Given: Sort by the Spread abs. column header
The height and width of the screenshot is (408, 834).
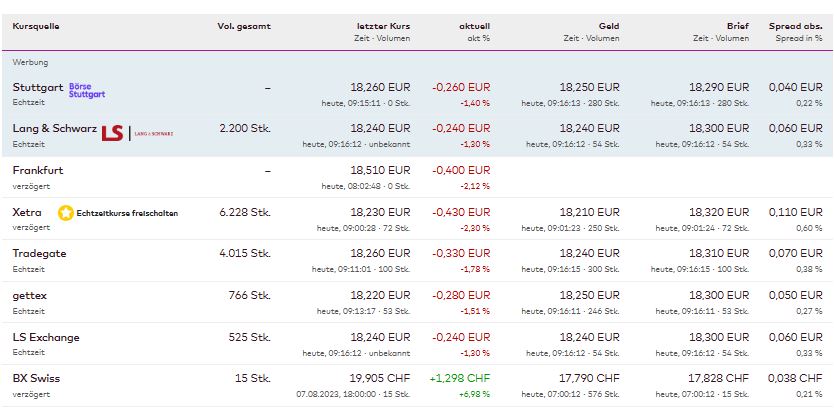Looking at the screenshot, I should [797, 26].
